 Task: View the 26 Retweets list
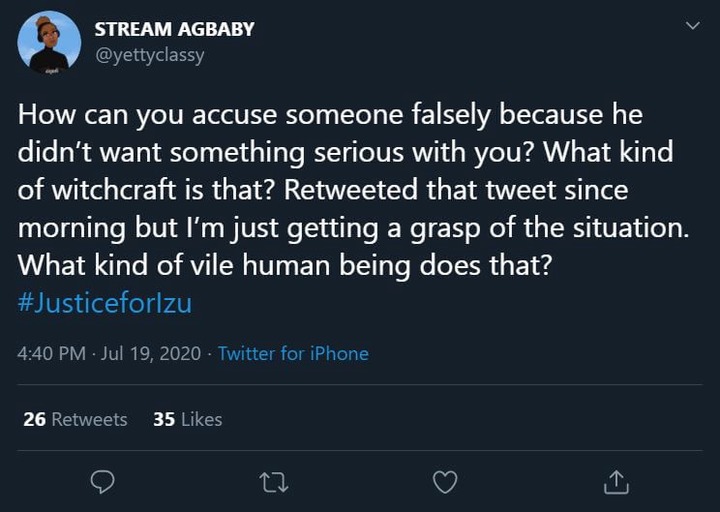(x=75, y=419)
